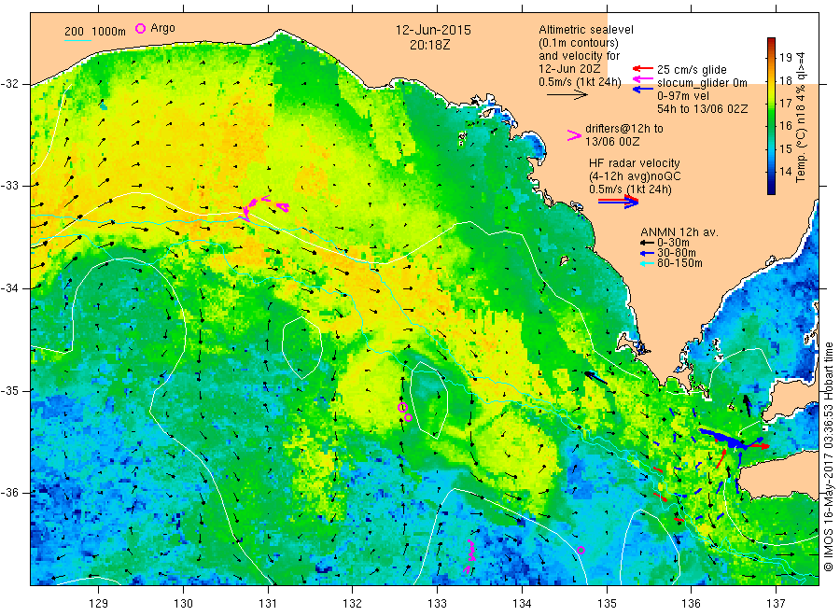The image size is (840, 616).
Task: Click the 137 longitude tick label
Action: [x=776, y=604]
